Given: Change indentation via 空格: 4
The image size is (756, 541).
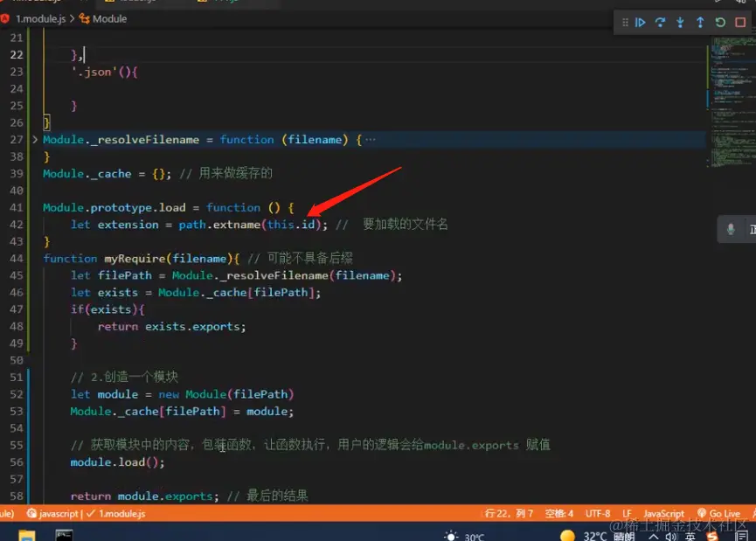Looking at the screenshot, I should (558, 514).
